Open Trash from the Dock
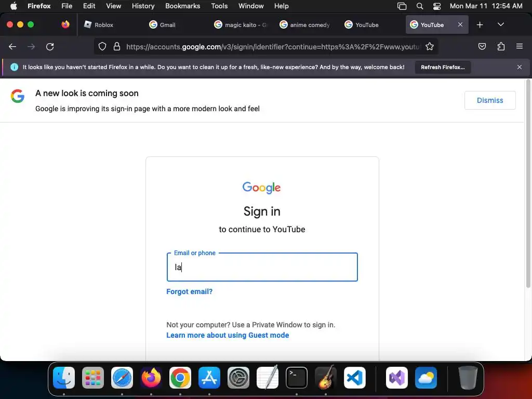Screen dimensions: 532x399 pos(468,378)
